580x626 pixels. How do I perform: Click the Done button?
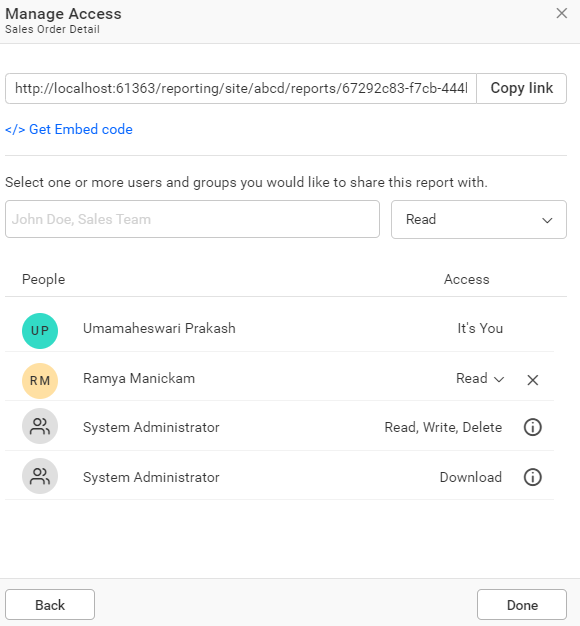click(522, 604)
